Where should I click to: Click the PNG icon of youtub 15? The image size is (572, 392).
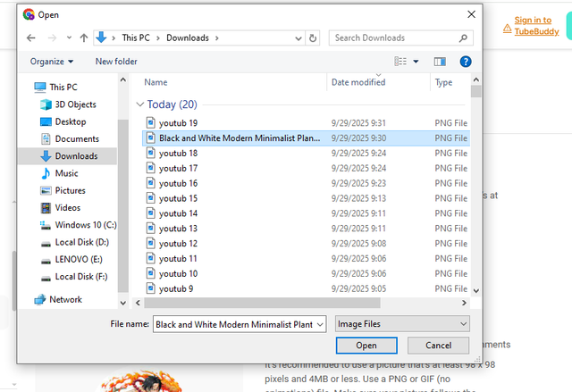pyautogui.click(x=151, y=198)
